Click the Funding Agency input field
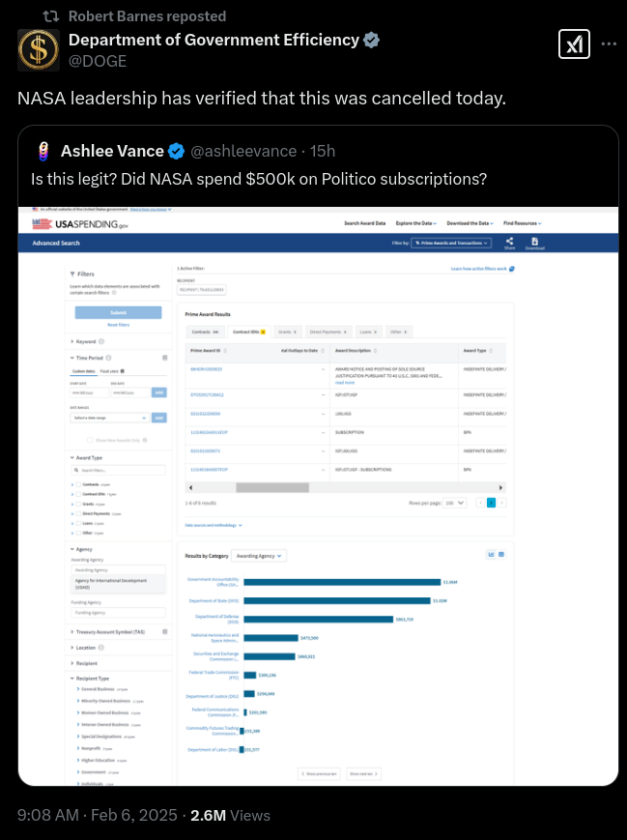Screen dimensions: 627x840 (x=118, y=612)
